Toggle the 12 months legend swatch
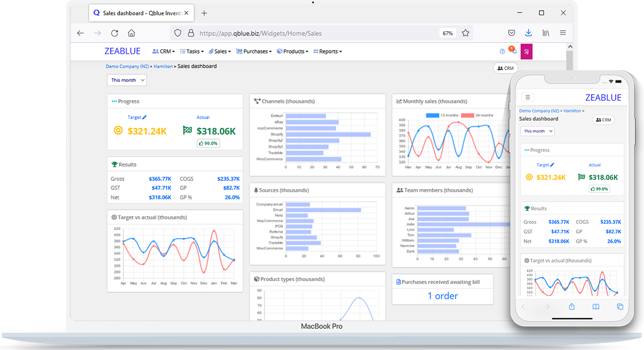 (x=432, y=115)
